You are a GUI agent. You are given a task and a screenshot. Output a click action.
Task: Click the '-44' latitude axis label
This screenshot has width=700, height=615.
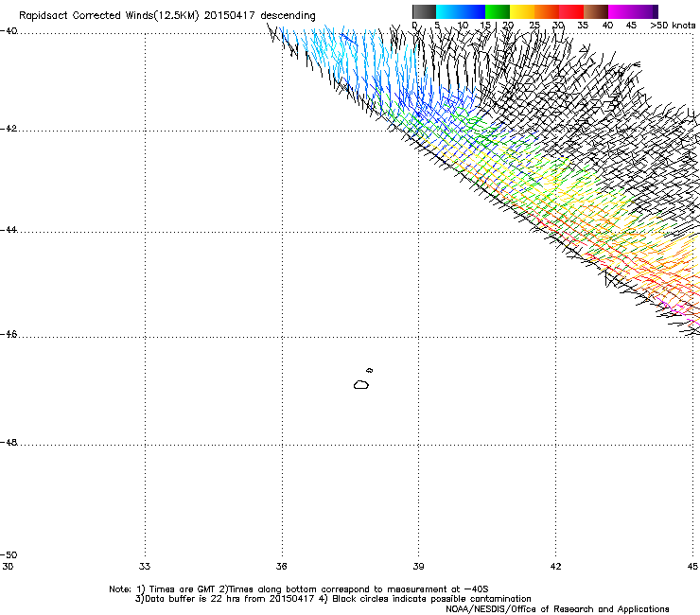click(x=9, y=230)
